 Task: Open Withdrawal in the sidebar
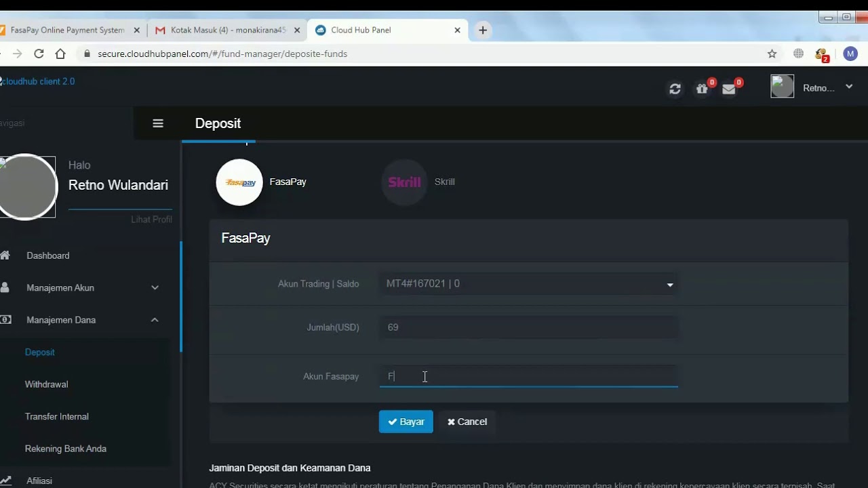[x=47, y=384]
